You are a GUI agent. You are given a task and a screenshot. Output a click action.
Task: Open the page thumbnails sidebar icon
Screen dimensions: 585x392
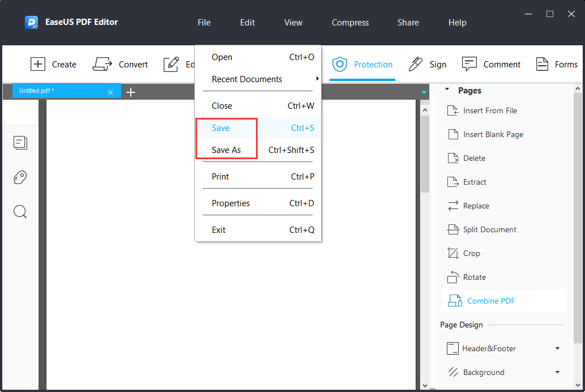point(20,143)
